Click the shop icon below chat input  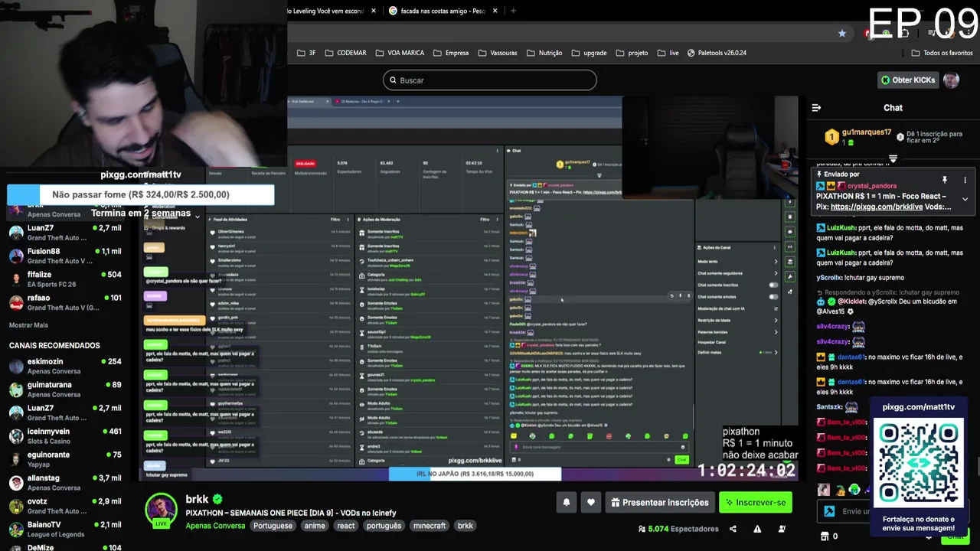coord(824,536)
